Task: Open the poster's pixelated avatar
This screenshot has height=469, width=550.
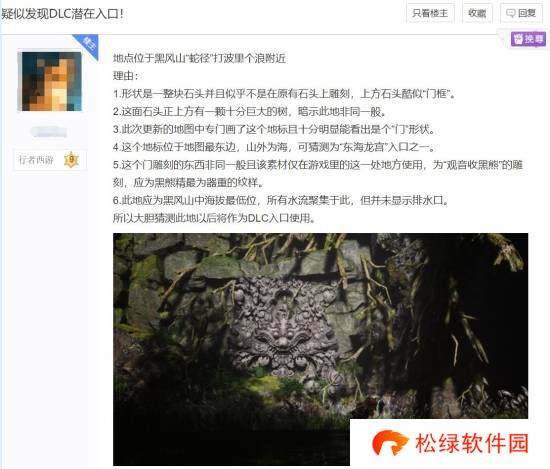Action: [x=52, y=81]
